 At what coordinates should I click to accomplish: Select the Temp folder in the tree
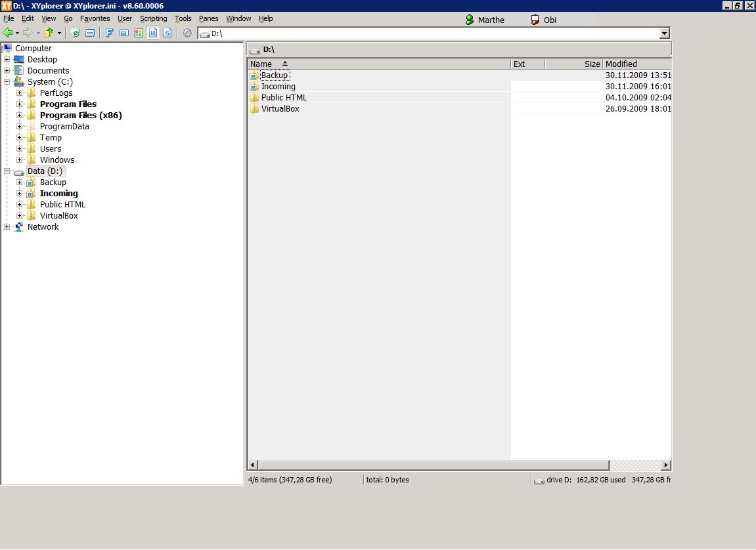coord(51,137)
